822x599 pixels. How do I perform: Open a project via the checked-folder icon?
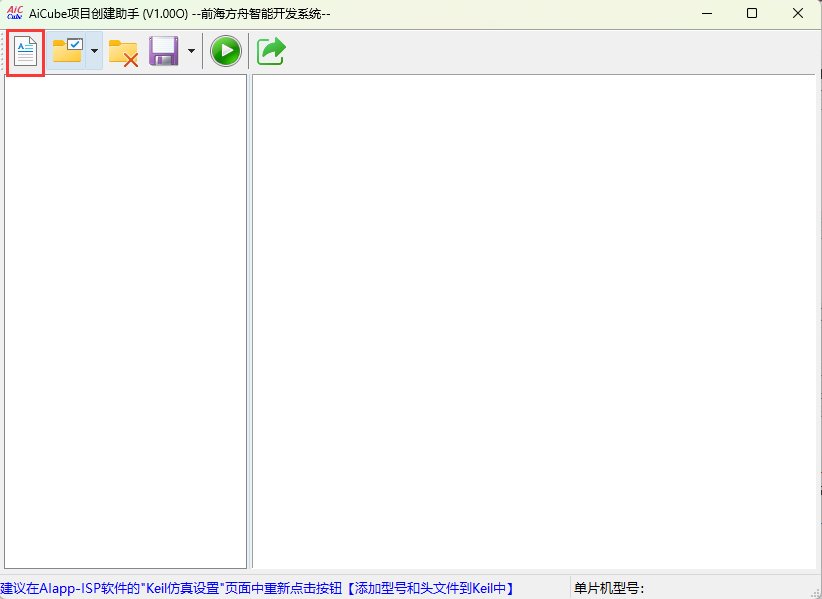pyautogui.click(x=67, y=51)
